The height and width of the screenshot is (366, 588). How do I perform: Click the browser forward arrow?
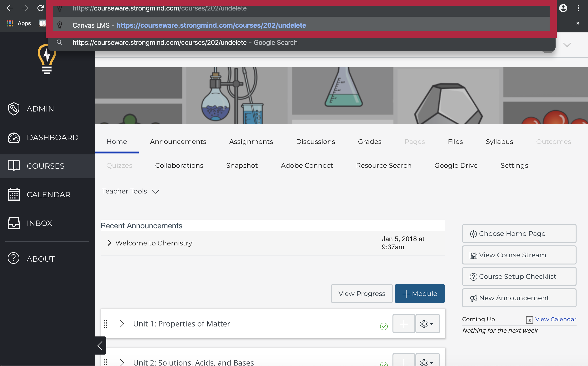coord(25,8)
